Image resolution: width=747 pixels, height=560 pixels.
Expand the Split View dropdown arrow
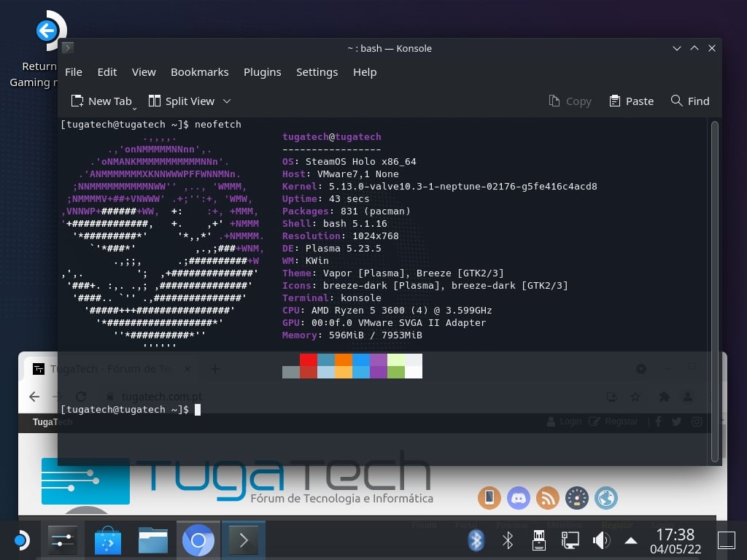(227, 101)
